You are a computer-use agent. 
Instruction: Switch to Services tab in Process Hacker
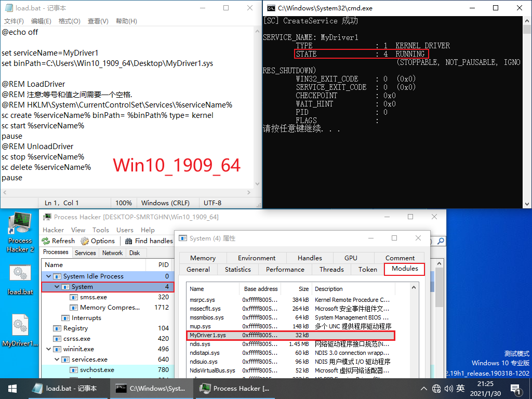pos(85,253)
